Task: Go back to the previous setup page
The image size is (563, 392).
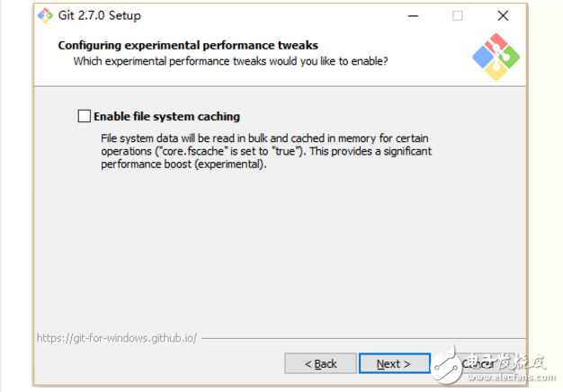Action: point(320,363)
